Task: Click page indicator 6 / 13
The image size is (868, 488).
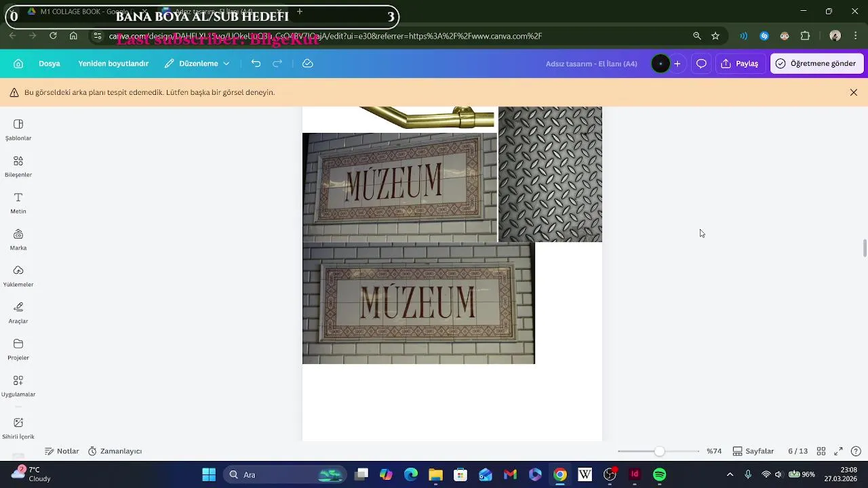Action: tap(797, 451)
